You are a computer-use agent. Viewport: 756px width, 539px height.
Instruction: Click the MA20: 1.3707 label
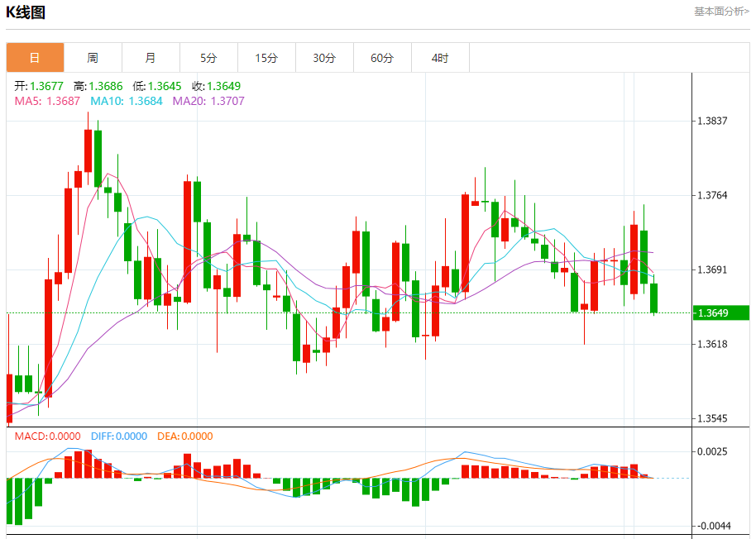click(208, 101)
